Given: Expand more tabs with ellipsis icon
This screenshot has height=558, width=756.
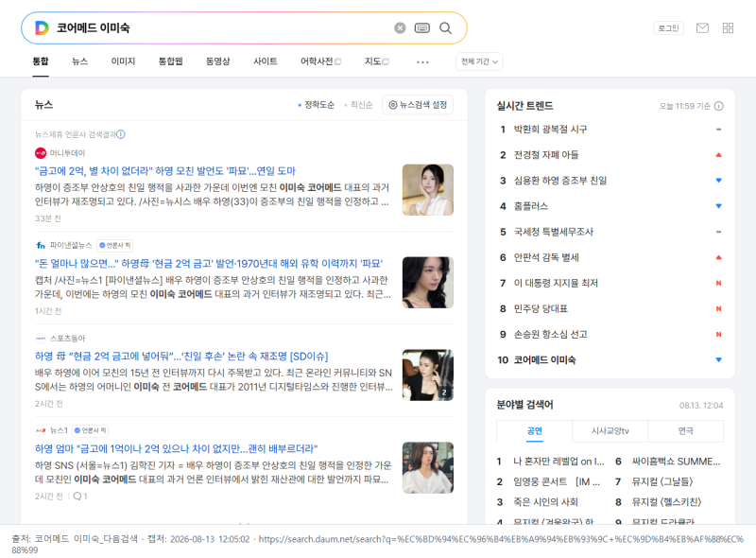Looking at the screenshot, I should pos(422,61).
